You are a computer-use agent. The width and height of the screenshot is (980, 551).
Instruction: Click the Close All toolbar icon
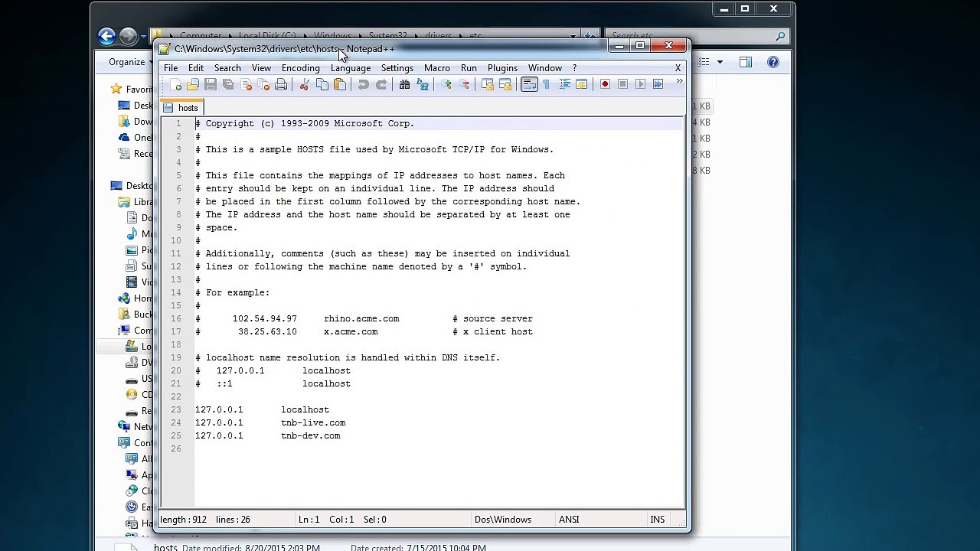pos(263,84)
